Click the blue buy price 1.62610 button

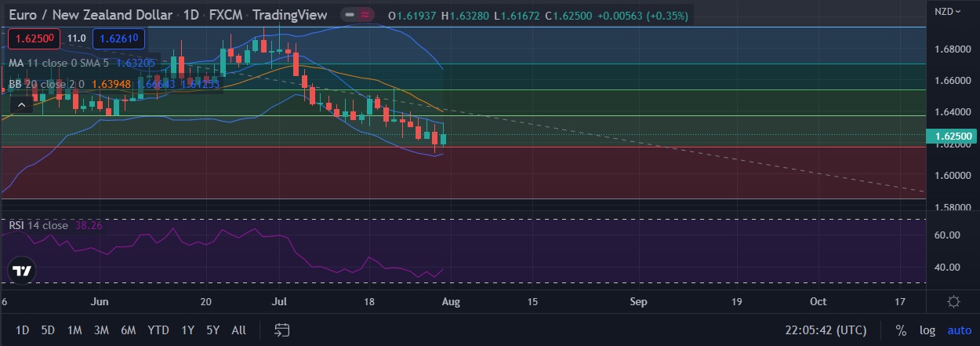pyautogui.click(x=118, y=38)
